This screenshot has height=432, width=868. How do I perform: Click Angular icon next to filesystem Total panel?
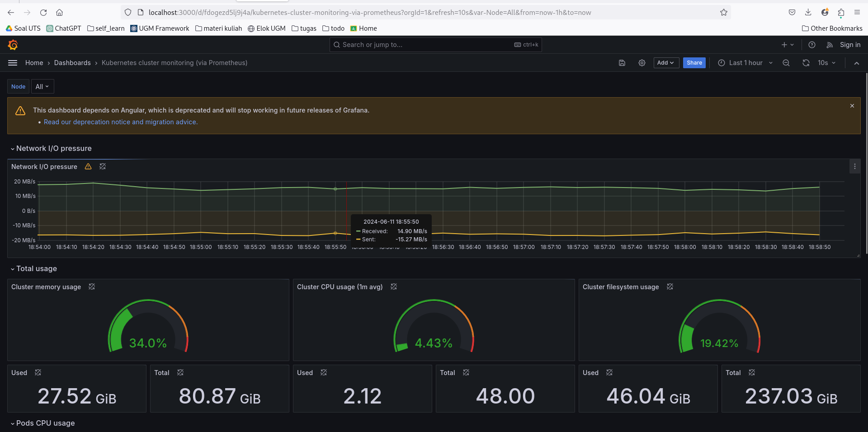[x=752, y=372]
